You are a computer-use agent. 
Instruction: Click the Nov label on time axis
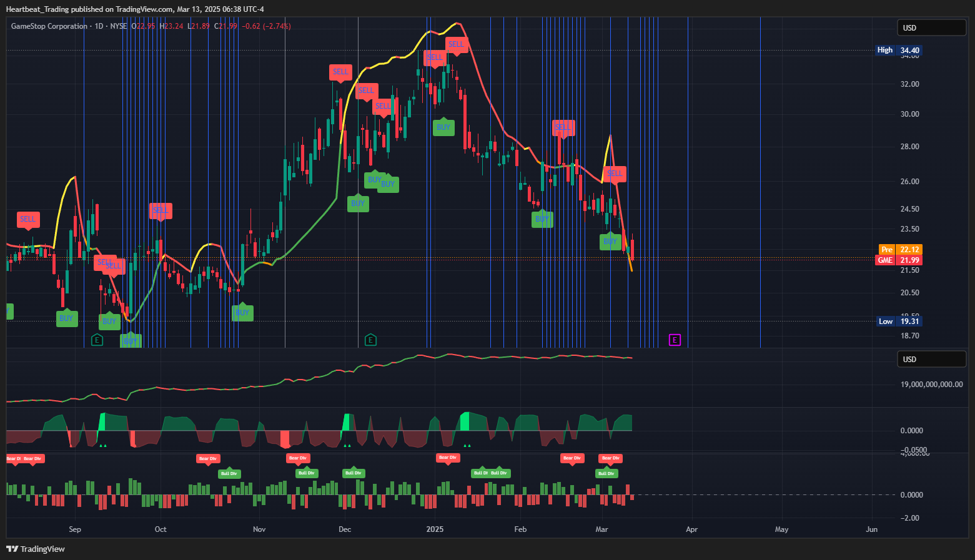coord(259,529)
